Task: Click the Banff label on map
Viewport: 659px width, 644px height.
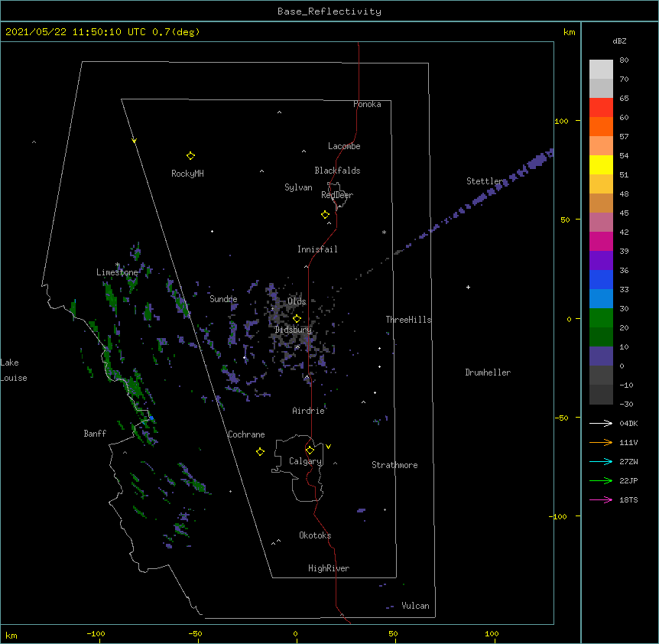Action: click(x=95, y=434)
